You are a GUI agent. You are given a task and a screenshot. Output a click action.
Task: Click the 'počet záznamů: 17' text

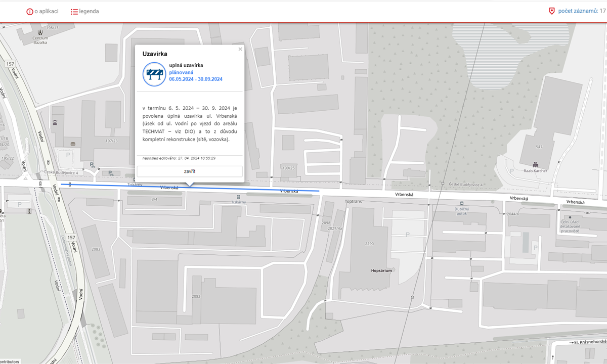tap(581, 11)
